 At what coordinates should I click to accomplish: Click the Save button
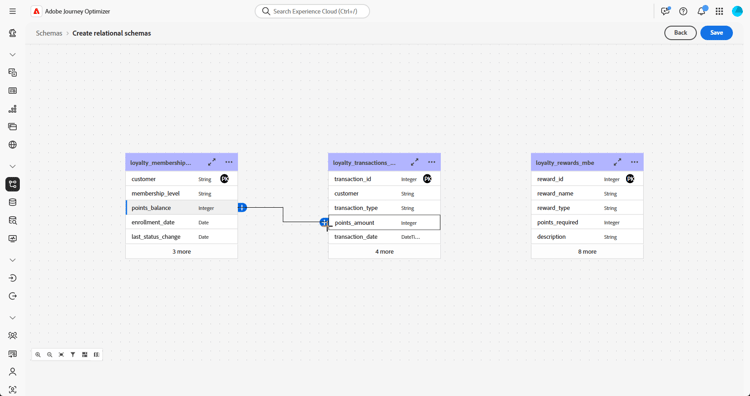click(716, 33)
